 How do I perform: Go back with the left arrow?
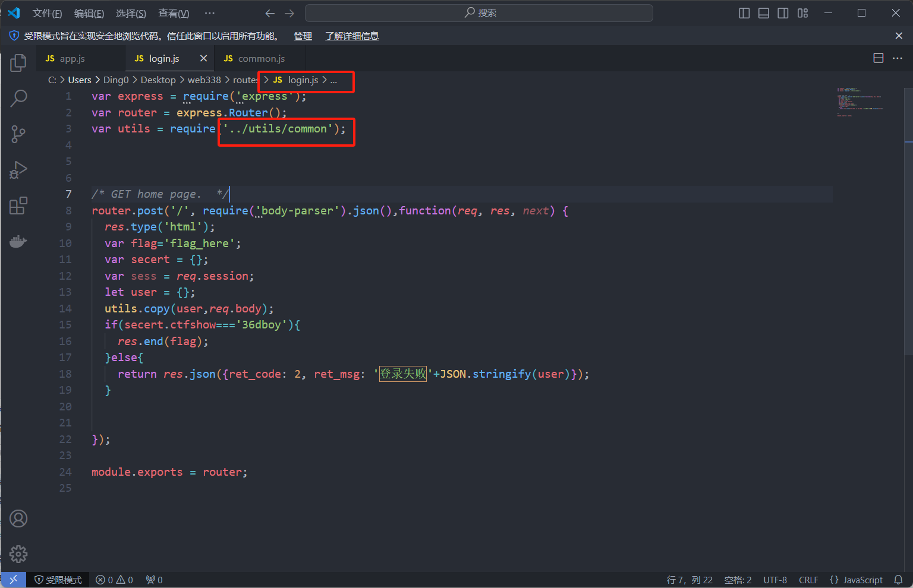[x=270, y=13]
